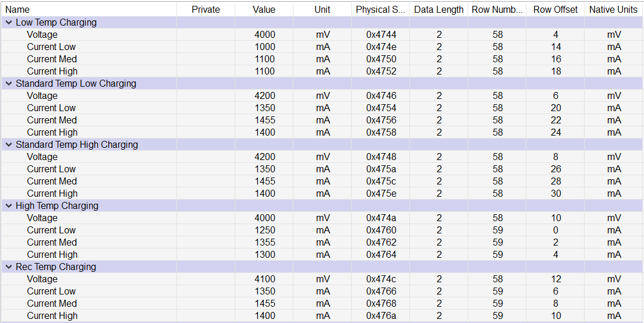Collapse the Rec Temp Charging group

tap(9, 267)
